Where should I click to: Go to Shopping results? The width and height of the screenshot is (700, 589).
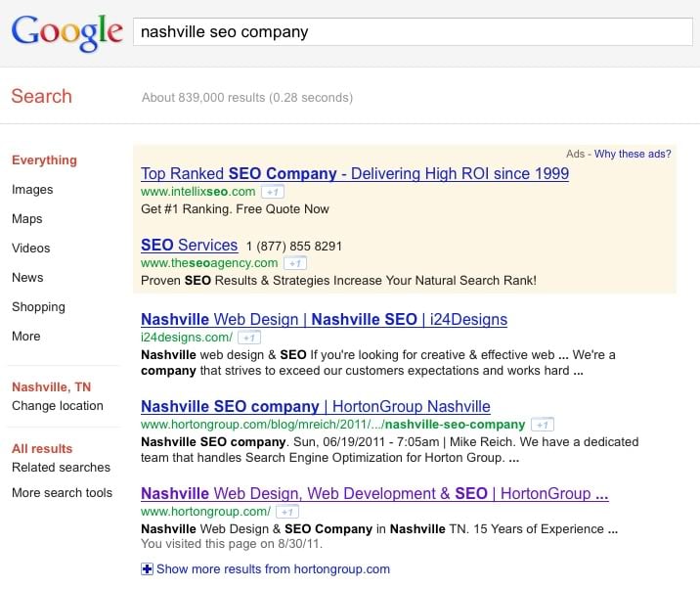pyautogui.click(x=38, y=307)
